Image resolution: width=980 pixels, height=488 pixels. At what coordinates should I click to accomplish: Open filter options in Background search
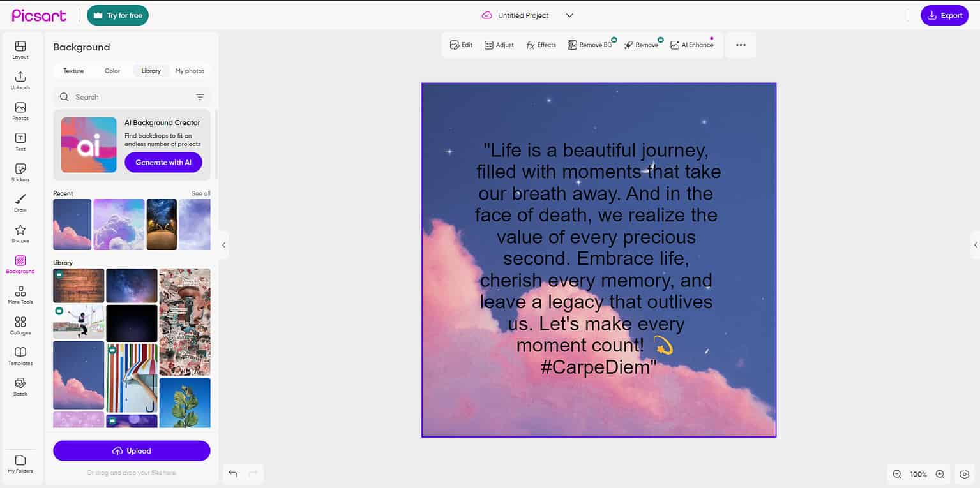[200, 96]
